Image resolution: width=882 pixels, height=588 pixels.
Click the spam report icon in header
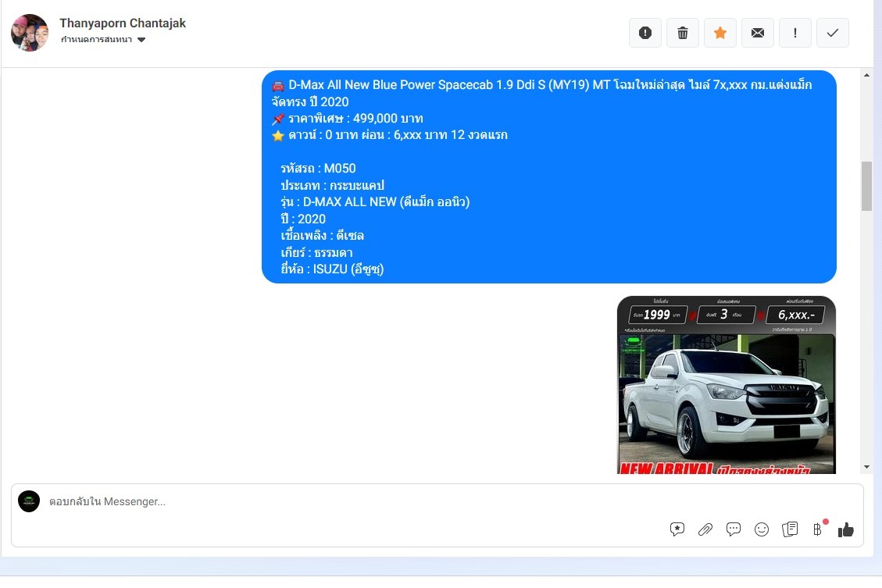[645, 33]
